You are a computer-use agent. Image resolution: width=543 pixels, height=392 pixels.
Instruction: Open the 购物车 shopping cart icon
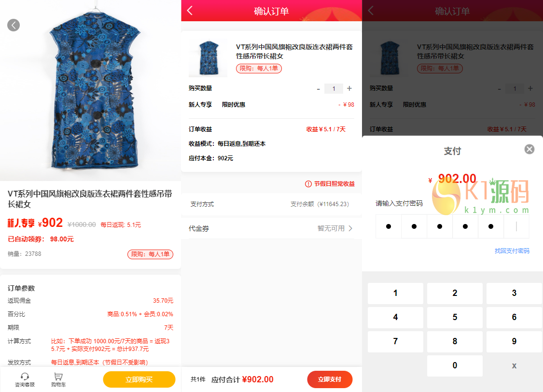(58, 377)
